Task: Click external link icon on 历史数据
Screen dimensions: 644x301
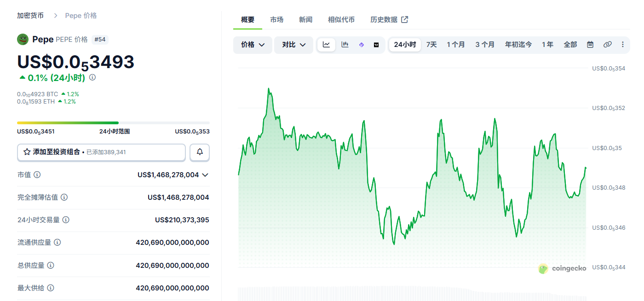Action: click(405, 19)
